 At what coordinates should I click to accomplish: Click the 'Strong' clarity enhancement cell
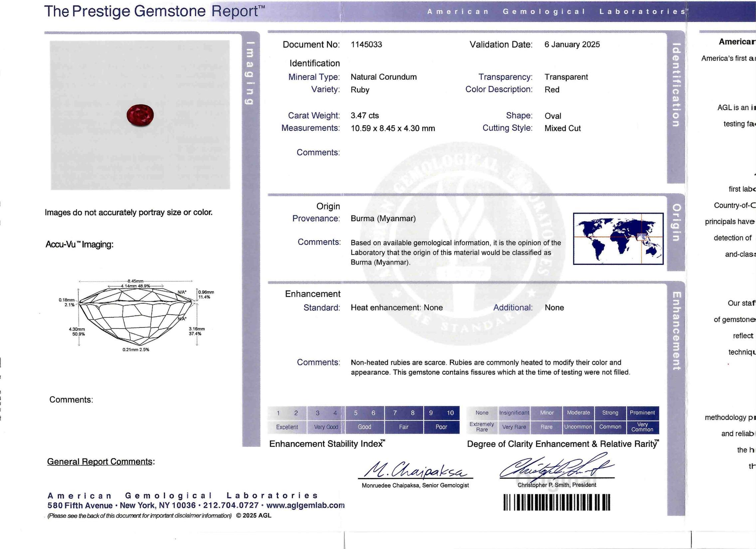click(610, 413)
